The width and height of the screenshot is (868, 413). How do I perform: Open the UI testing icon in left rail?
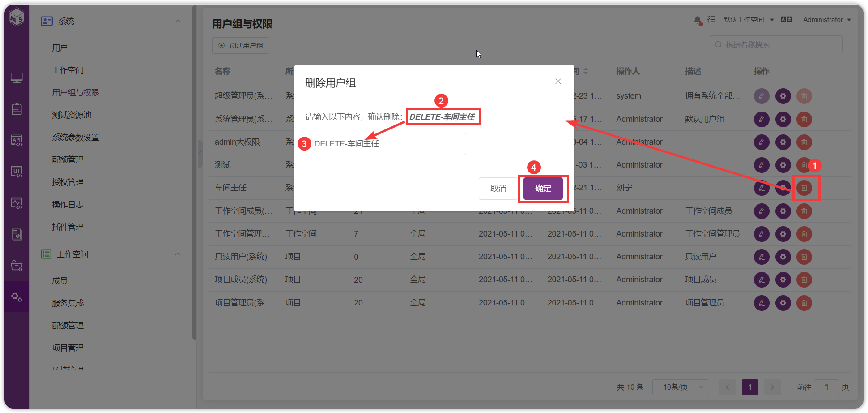(x=17, y=172)
